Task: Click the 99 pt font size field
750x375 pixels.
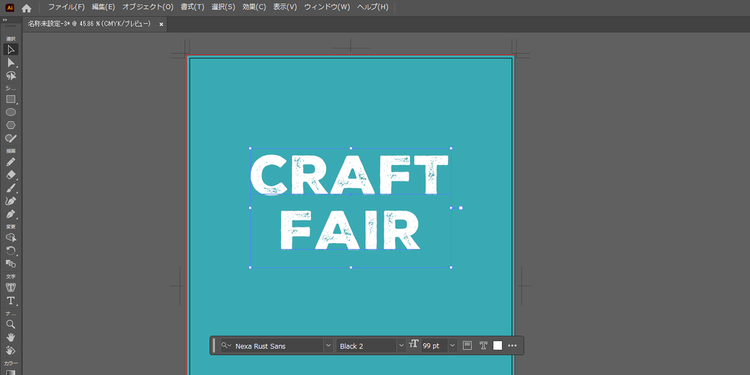Action: 434,346
